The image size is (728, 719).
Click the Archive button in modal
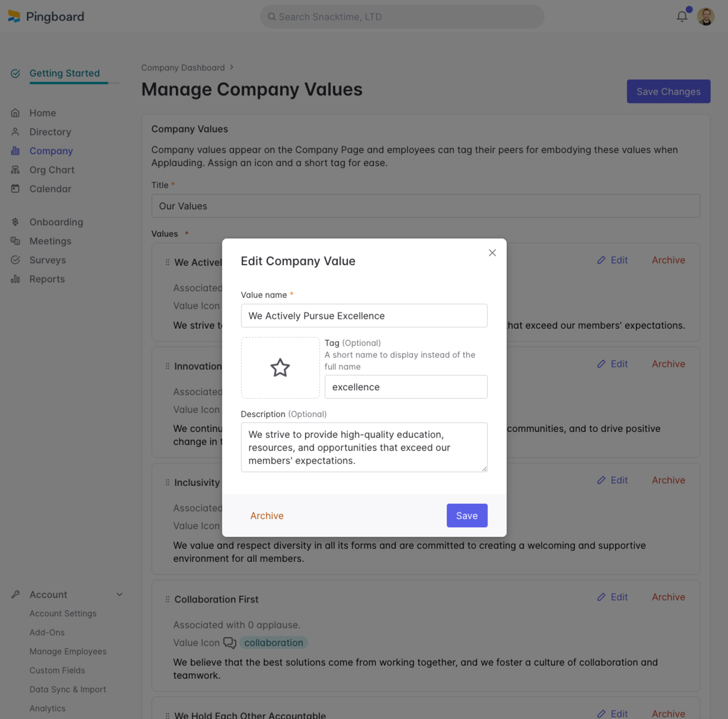[x=267, y=516]
